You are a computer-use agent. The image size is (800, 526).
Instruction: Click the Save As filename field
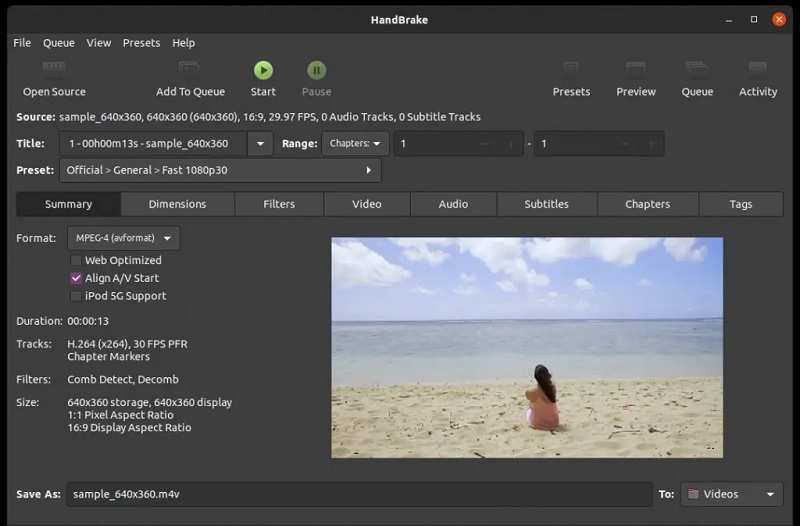pyautogui.click(x=360, y=494)
